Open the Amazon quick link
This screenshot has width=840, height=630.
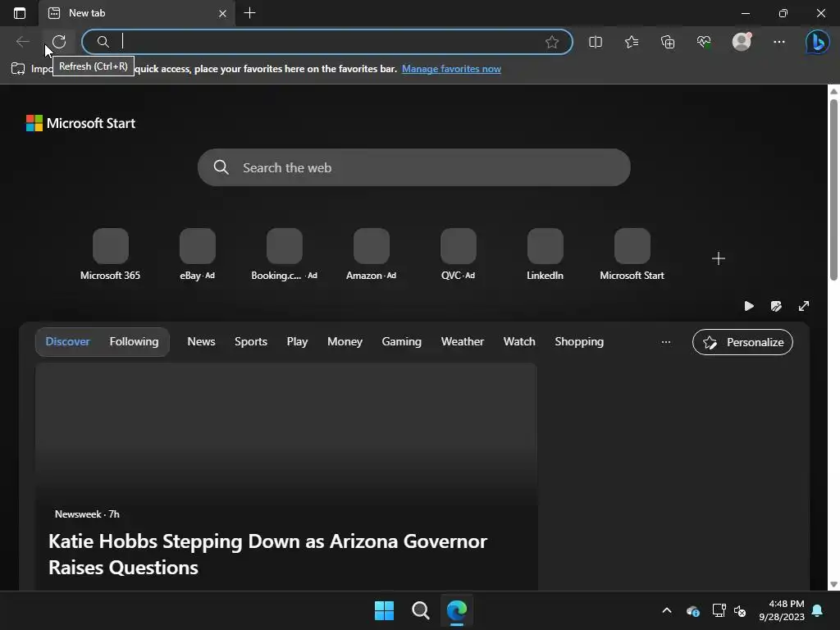pyautogui.click(x=372, y=254)
